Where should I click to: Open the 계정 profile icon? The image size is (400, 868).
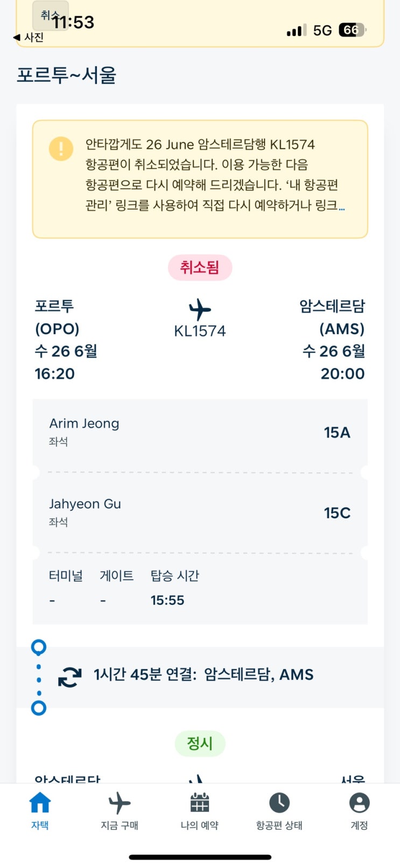coord(359,803)
